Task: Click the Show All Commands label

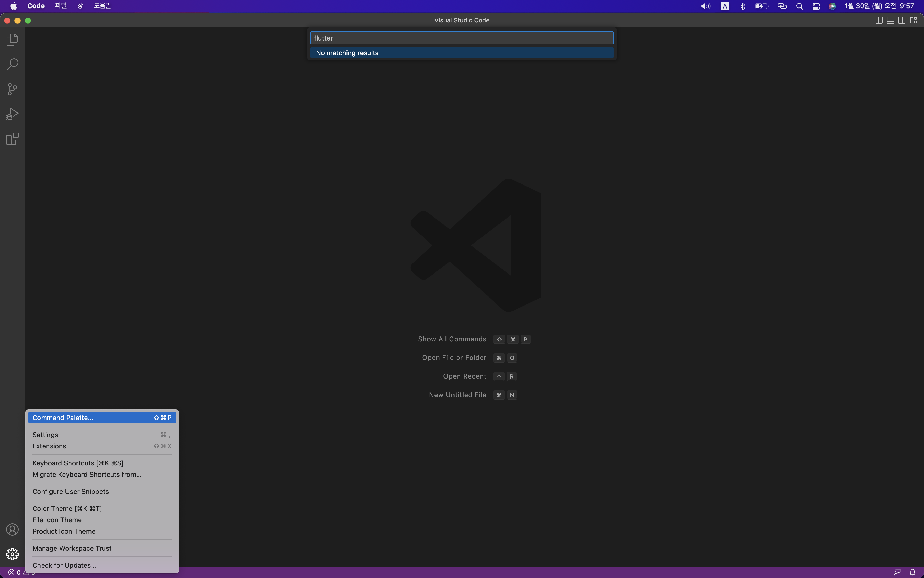Action: click(452, 339)
